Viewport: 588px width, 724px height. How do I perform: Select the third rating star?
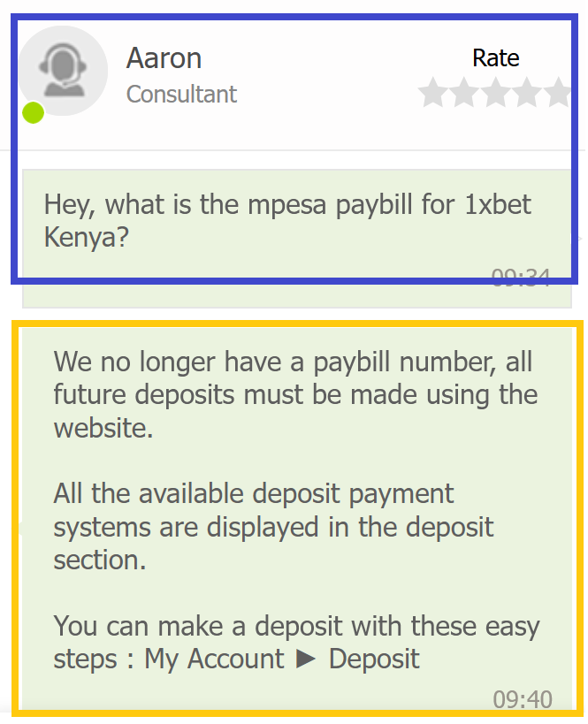coord(496,93)
